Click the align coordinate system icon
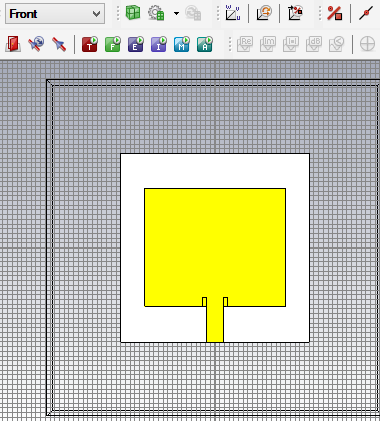Image resolution: width=380 pixels, height=421 pixels. (x=295, y=13)
